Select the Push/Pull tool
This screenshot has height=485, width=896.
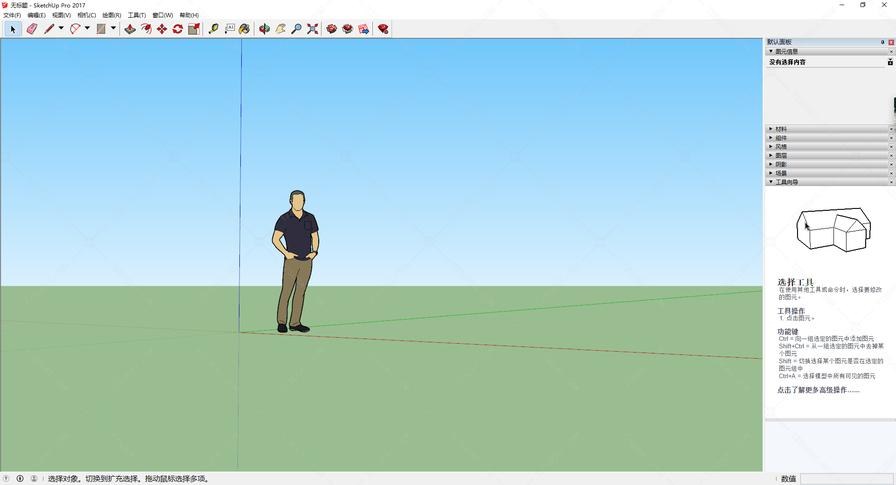click(130, 29)
